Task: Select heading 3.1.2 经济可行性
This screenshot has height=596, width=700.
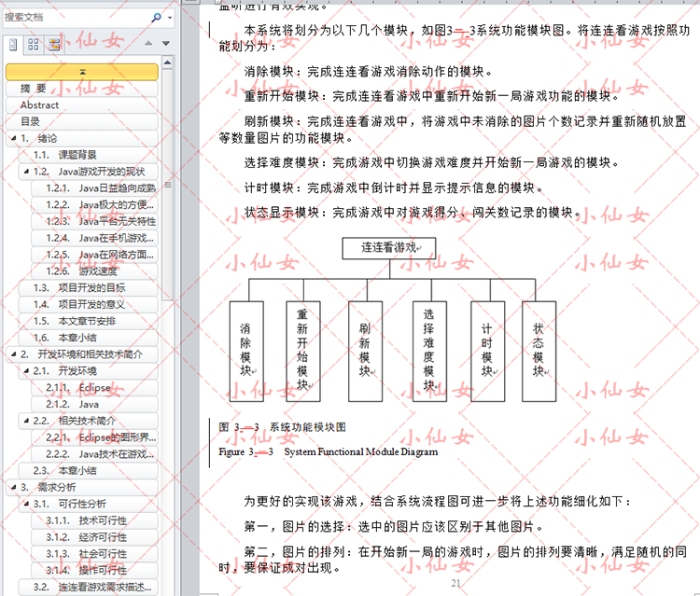Action: pos(94,537)
